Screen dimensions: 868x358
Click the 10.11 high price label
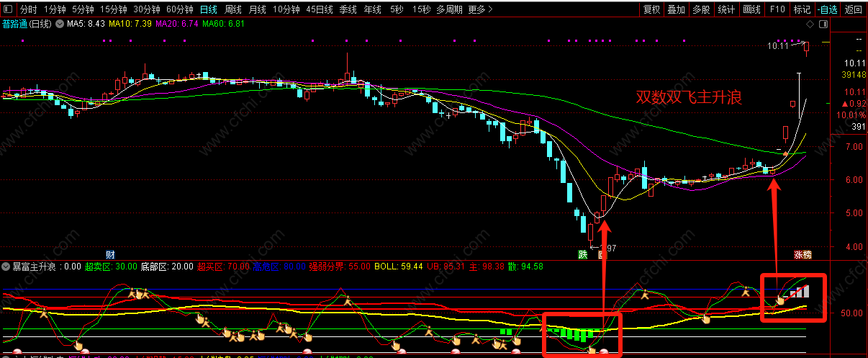click(x=778, y=46)
